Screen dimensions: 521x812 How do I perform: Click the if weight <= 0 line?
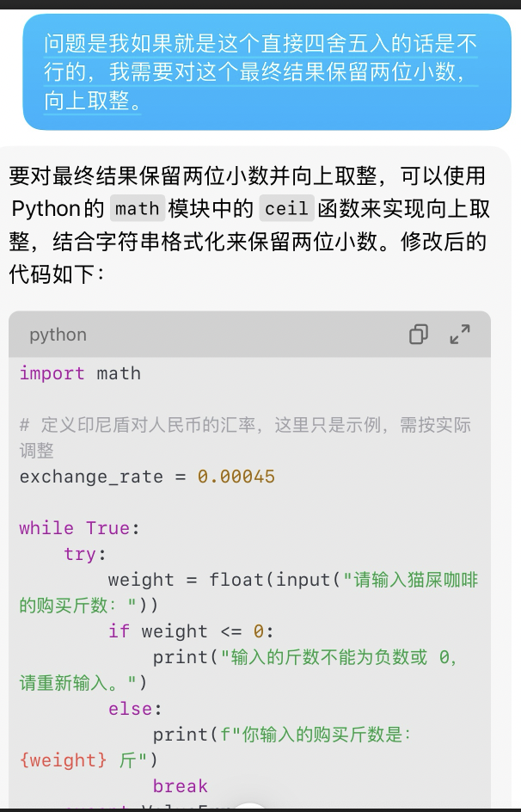click(x=191, y=631)
